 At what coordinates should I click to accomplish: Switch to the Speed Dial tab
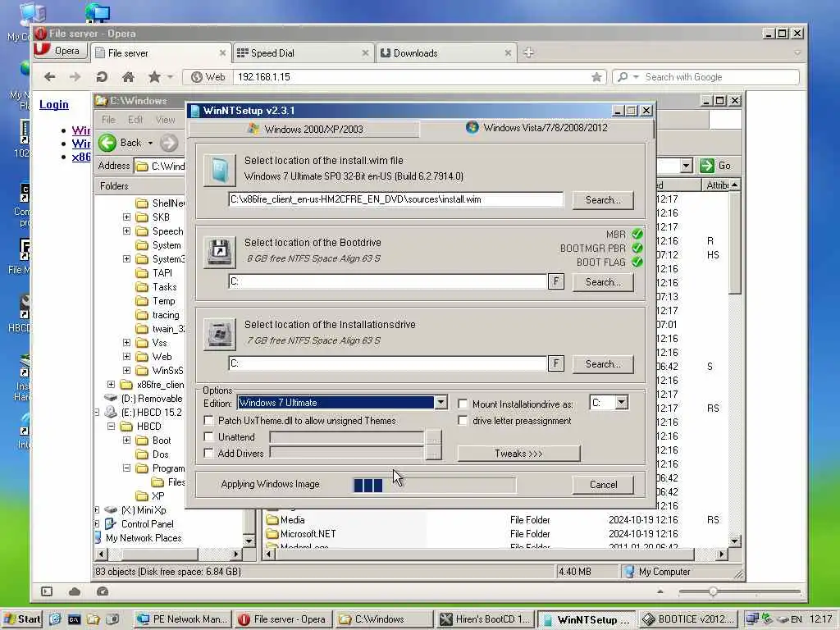[303, 53]
